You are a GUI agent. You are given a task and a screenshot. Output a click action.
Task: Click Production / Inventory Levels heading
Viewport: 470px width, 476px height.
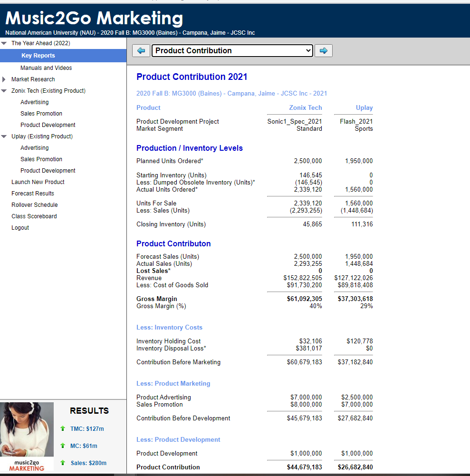coord(190,148)
